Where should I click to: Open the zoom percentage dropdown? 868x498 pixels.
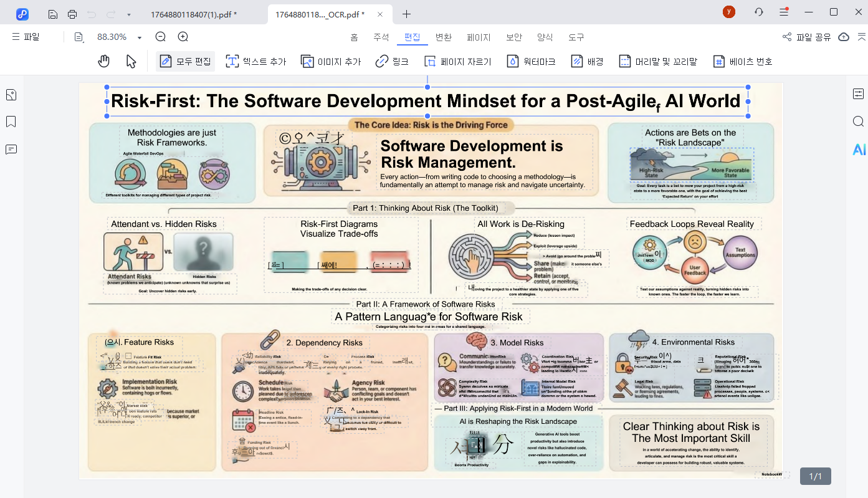tap(140, 37)
